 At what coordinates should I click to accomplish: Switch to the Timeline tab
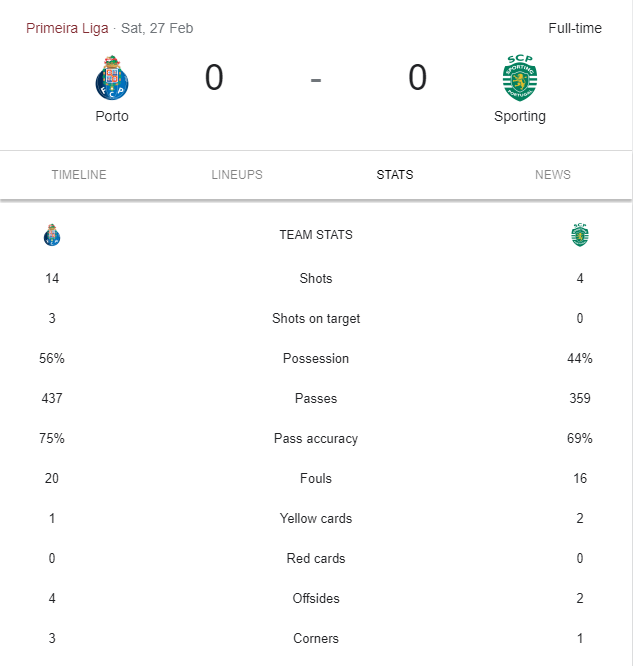pos(79,175)
